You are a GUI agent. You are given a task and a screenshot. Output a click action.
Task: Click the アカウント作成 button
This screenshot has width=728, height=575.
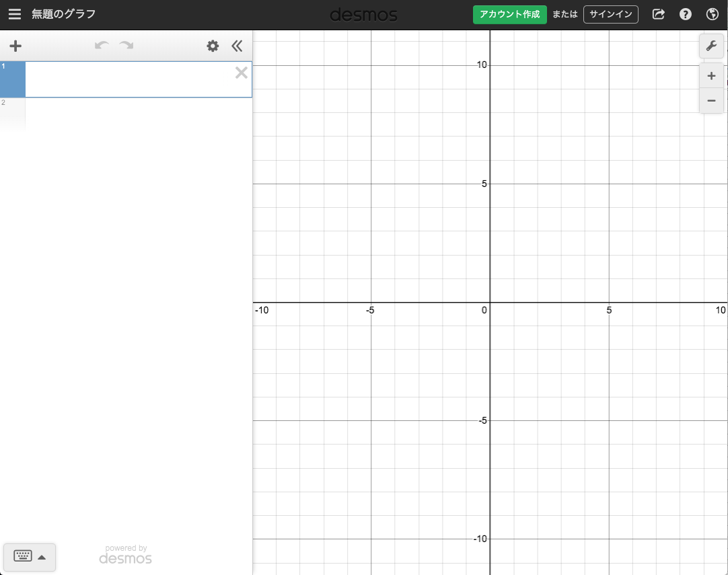[509, 14]
